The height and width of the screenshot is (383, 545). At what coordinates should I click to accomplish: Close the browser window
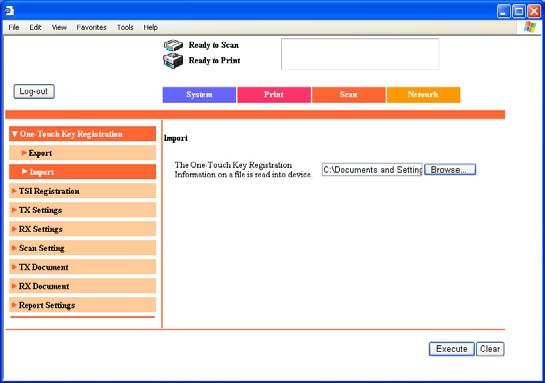(x=534, y=11)
